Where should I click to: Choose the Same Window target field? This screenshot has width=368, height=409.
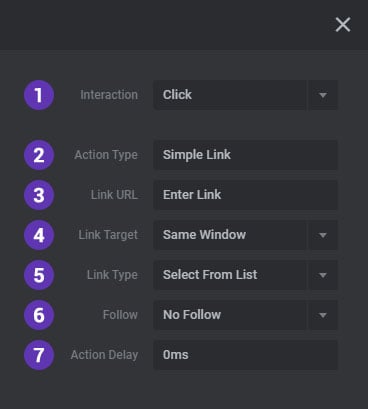(230, 235)
